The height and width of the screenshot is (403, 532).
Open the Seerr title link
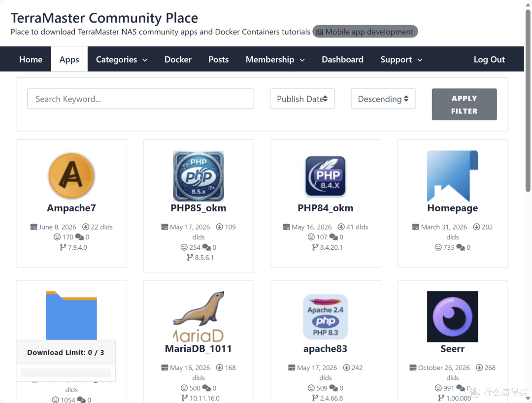click(x=452, y=348)
